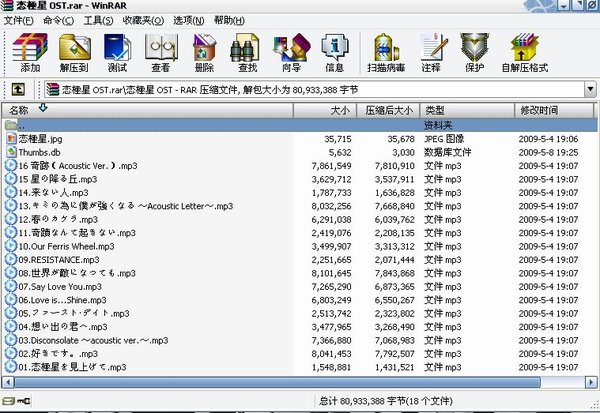Open the 文件(F) menu
This screenshot has width=600, height=413.
18,20
